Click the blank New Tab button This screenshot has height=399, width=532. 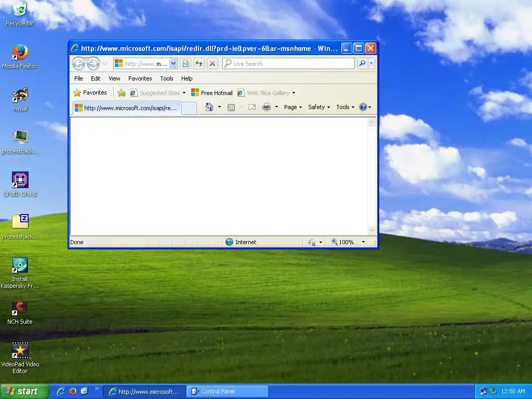[189, 108]
